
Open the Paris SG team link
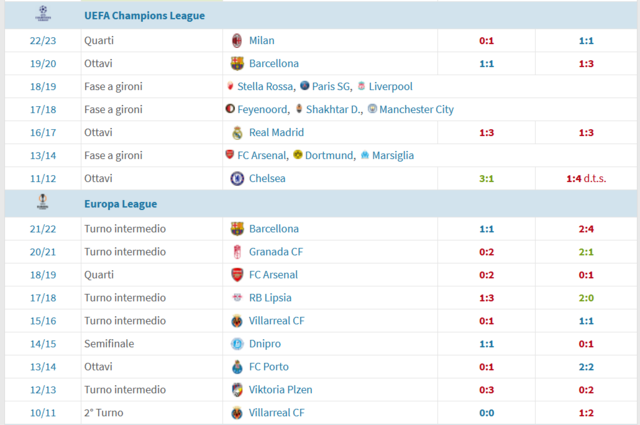pyautogui.click(x=331, y=87)
